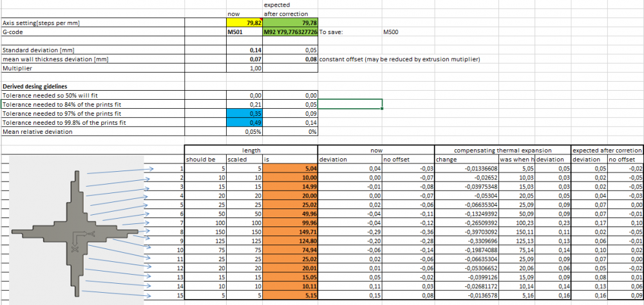The width and height of the screenshot is (644, 305).
Task: Select the blue cell with 0,35
Action: 244,113
